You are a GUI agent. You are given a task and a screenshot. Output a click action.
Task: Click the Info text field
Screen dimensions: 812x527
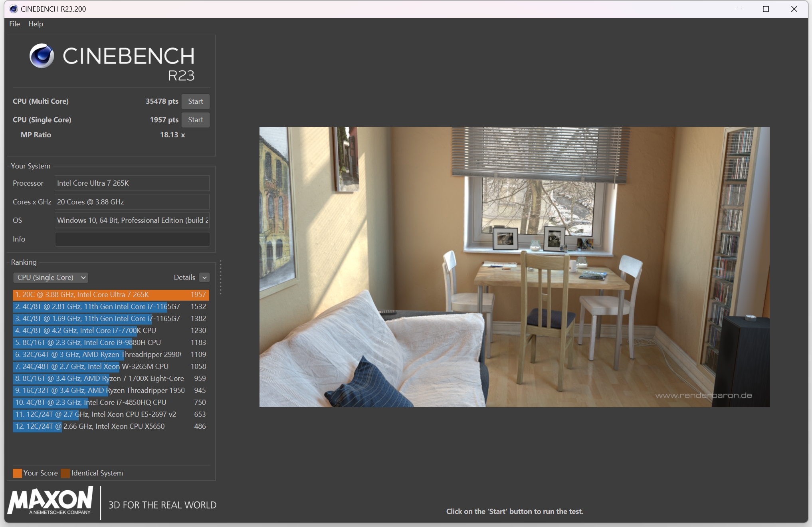[x=132, y=239]
